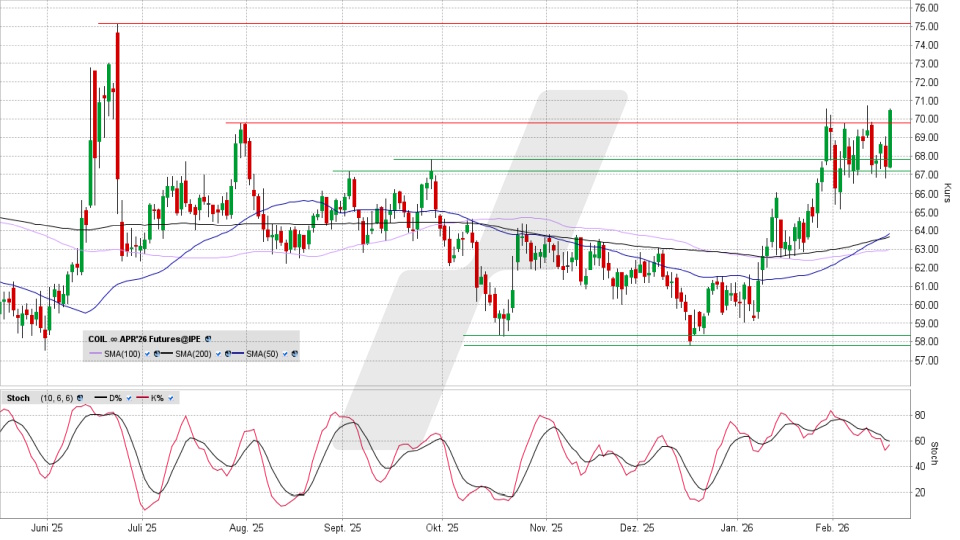Click the K% legend label
The image size is (960, 540).
157,398
